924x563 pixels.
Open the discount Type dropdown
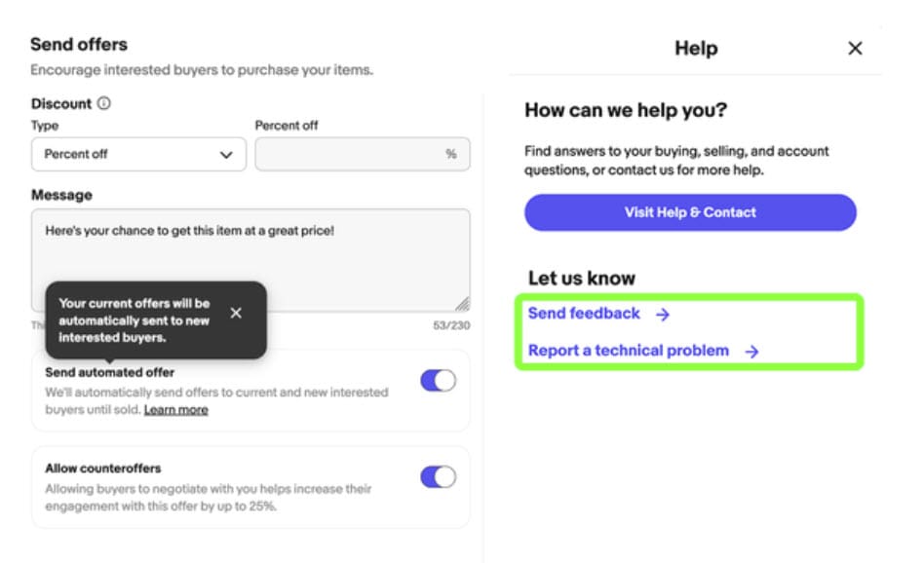point(137,154)
